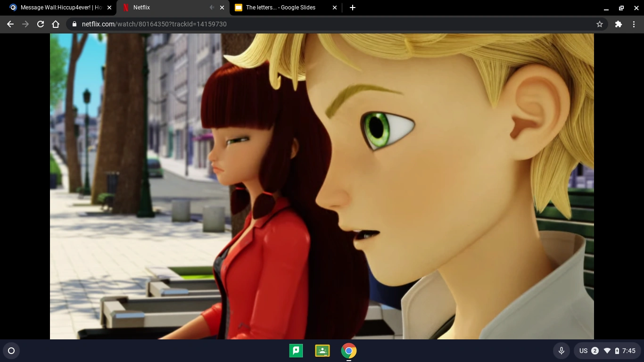Unmute audio on the Netflix tab

[x=212, y=8]
